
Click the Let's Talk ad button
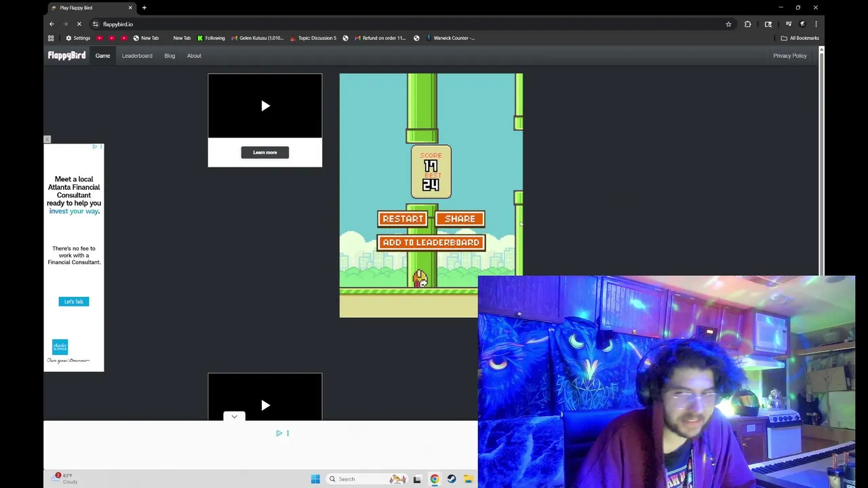[x=74, y=302]
